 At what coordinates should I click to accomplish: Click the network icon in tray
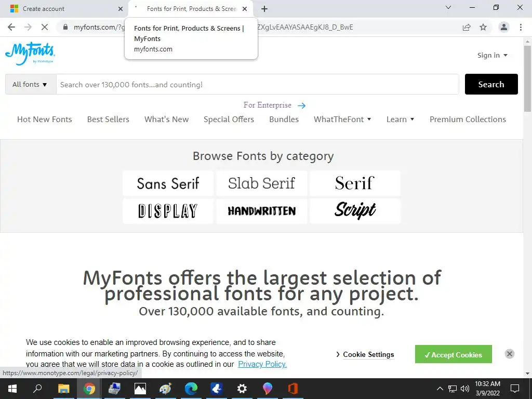tap(453, 389)
